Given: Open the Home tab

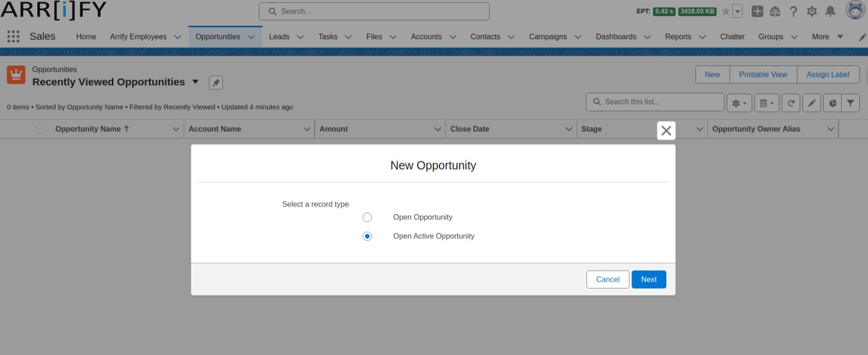Looking at the screenshot, I should (86, 37).
